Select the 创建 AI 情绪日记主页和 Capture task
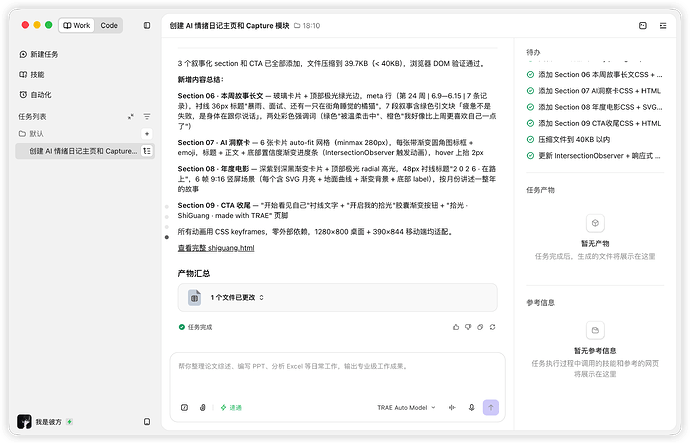Screen dimensions: 690x443 coord(85,151)
